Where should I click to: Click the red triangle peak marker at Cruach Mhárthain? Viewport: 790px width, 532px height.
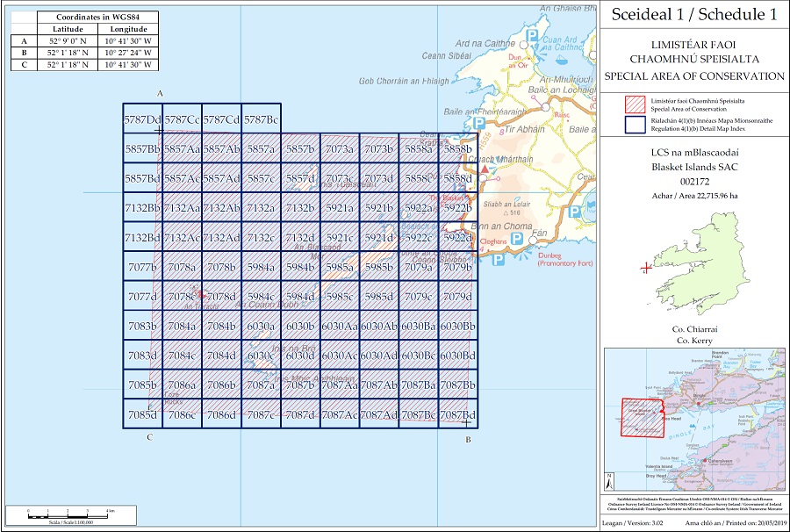pyautogui.click(x=485, y=169)
